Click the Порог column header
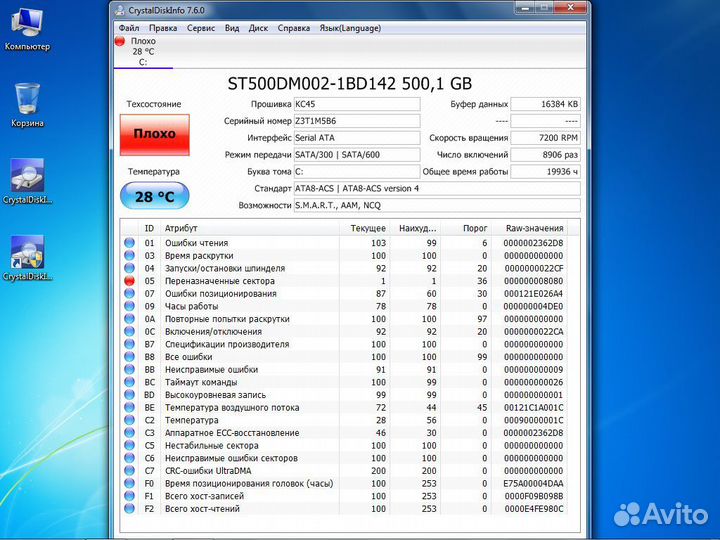Image resolution: width=720 pixels, height=540 pixels. point(466,228)
